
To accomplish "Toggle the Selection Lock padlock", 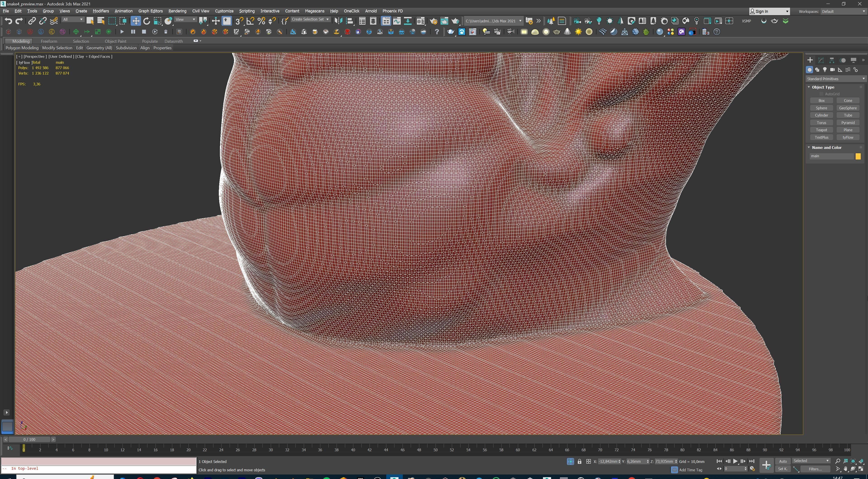I will (580, 461).
